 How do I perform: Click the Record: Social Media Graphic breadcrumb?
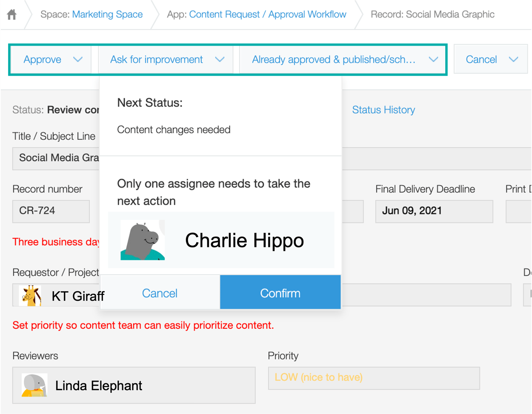(x=433, y=14)
